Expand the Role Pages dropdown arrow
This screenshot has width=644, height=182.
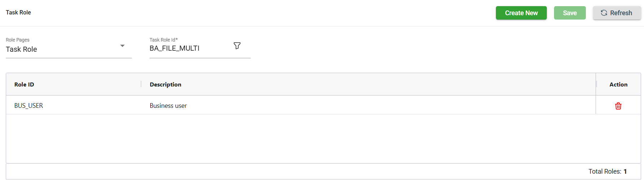tap(122, 46)
